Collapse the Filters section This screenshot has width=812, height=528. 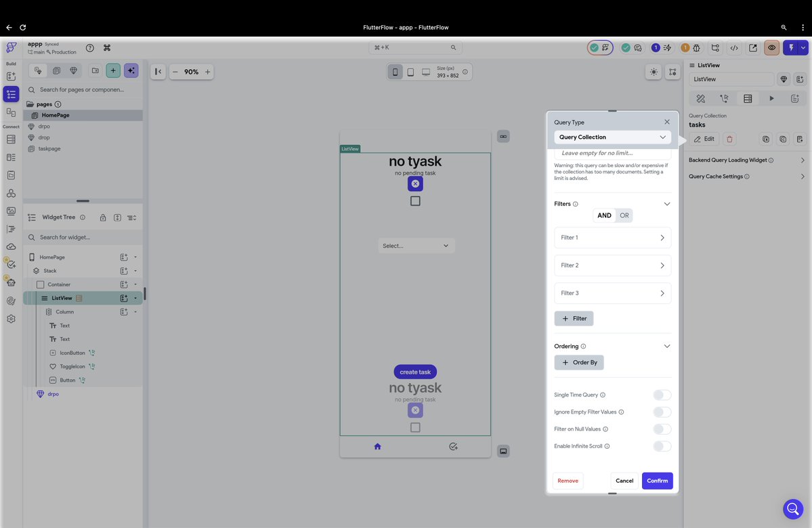[666, 203]
